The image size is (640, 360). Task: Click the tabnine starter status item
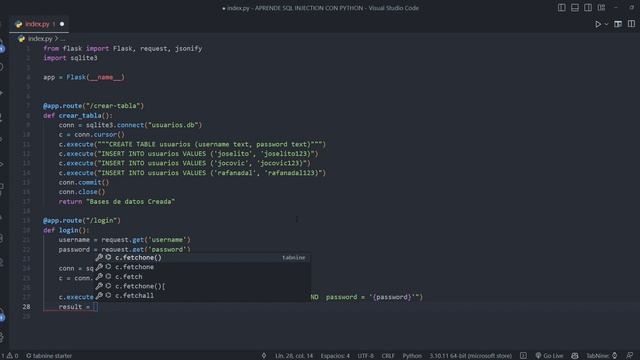pyautogui.click(x=49, y=356)
